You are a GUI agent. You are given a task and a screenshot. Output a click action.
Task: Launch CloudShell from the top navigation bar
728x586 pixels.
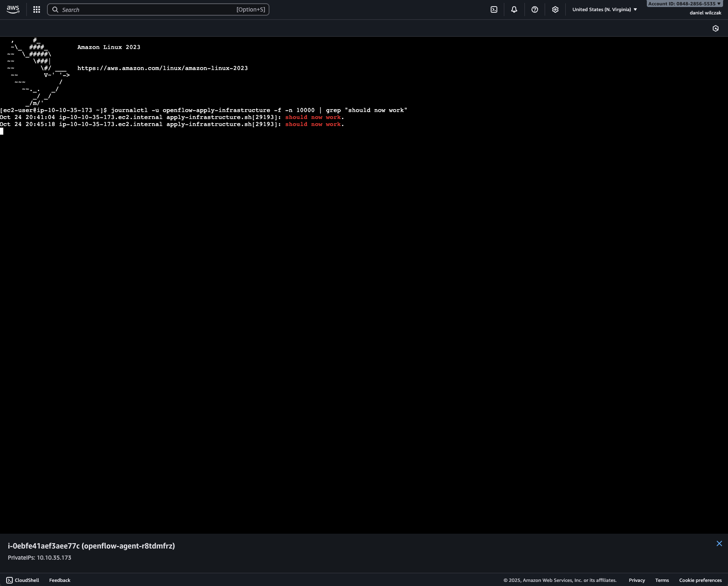click(x=494, y=9)
